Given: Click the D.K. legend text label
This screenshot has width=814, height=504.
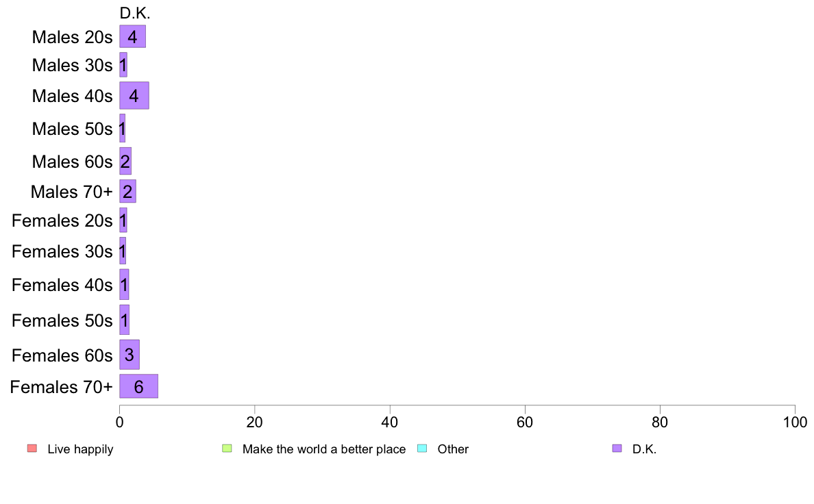Looking at the screenshot, I should pos(644,449).
